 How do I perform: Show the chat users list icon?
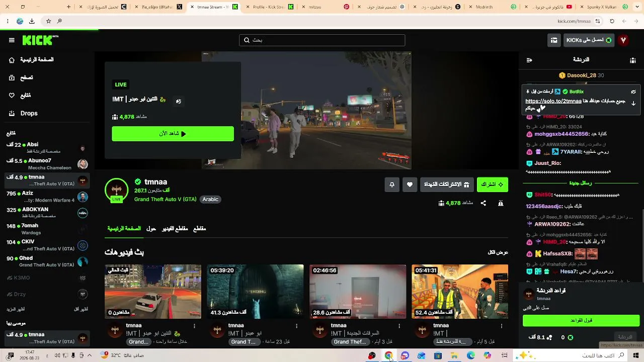632,60
